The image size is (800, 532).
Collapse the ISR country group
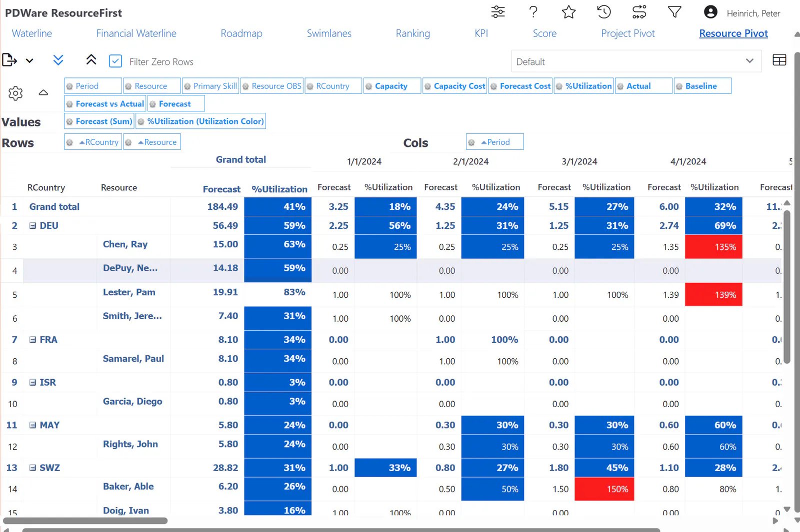[32, 382]
